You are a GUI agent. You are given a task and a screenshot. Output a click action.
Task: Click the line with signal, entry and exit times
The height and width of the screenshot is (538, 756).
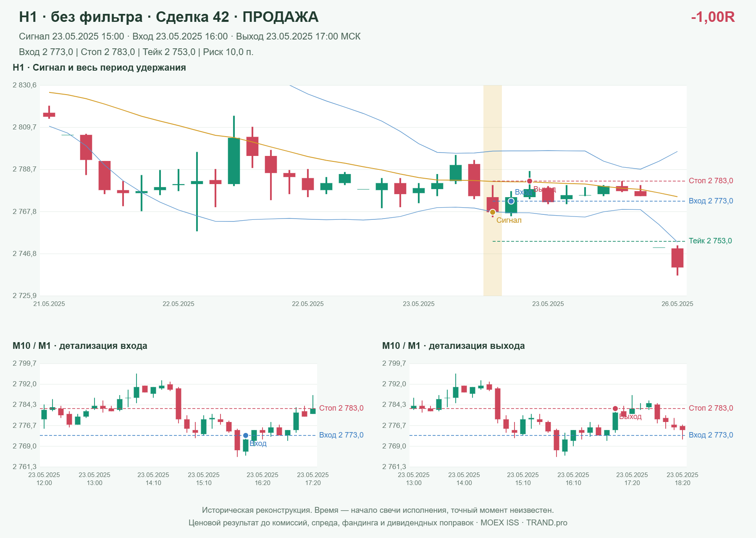[x=190, y=37]
